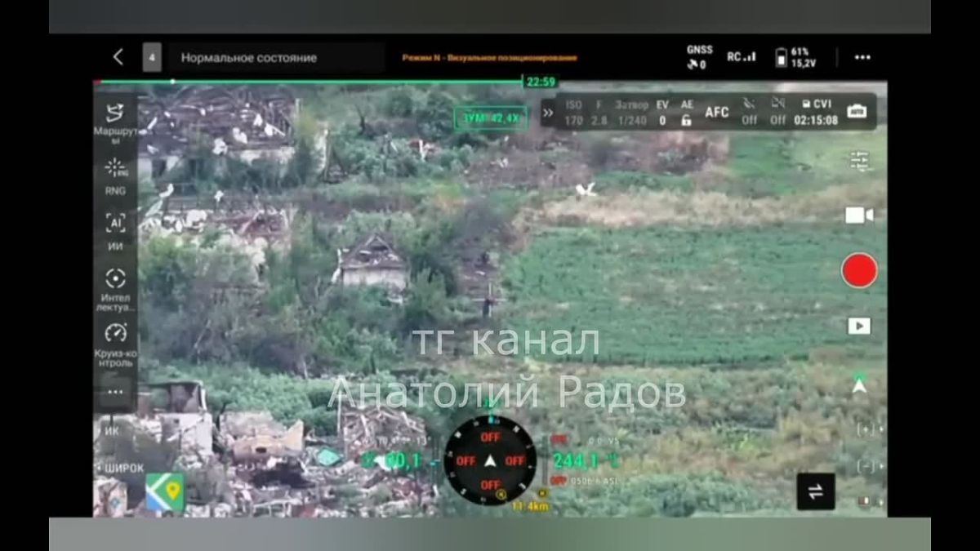This screenshot has width=980, height=551.
Task: Switch to ИК infrared camera view
Action: 113,429
